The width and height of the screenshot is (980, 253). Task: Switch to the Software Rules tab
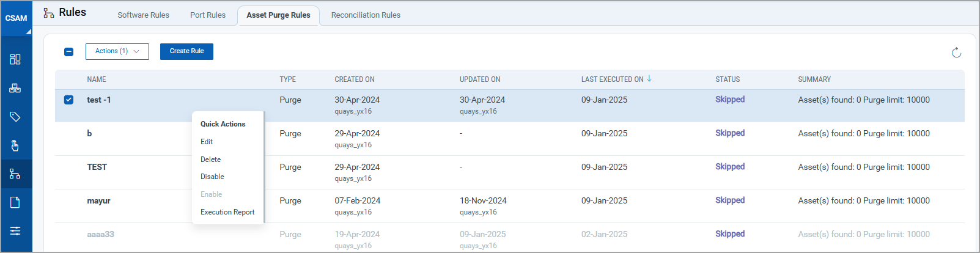pyautogui.click(x=143, y=15)
